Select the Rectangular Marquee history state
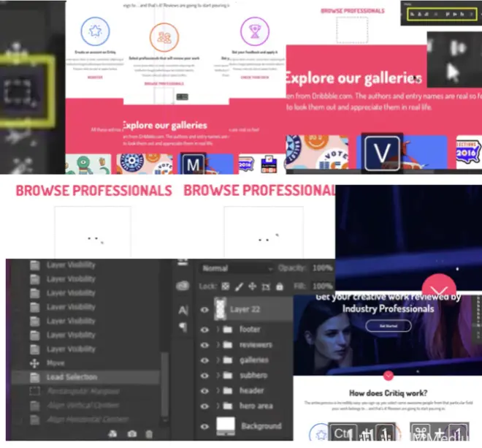Viewport: 482px width, 448px height. tap(85, 392)
